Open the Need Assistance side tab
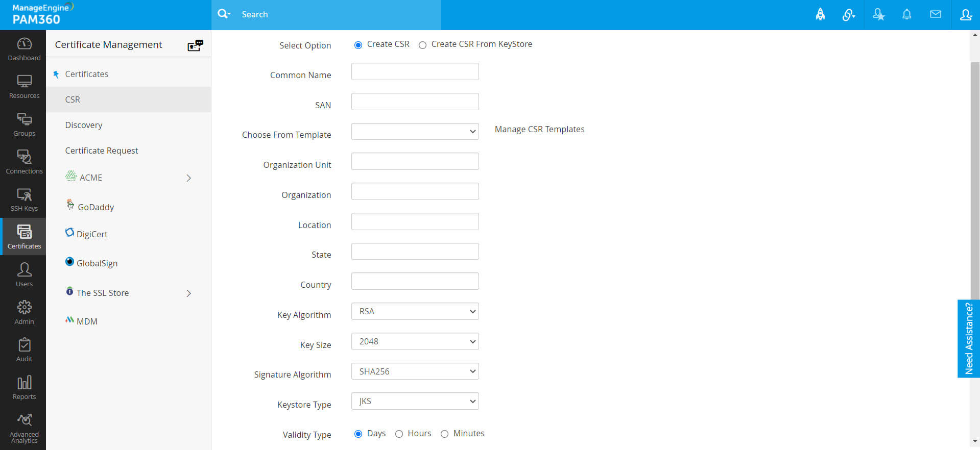The image size is (980, 450). [x=968, y=338]
